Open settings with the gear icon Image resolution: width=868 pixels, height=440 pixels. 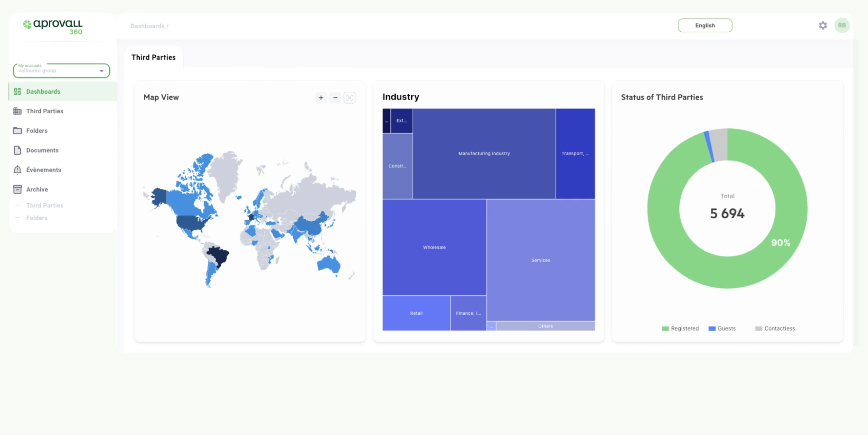[823, 26]
